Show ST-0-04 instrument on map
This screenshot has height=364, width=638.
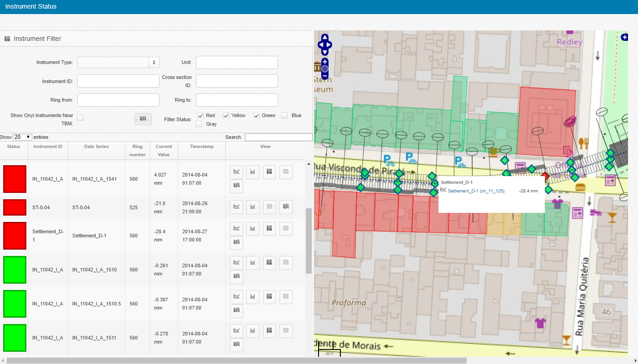point(285,207)
